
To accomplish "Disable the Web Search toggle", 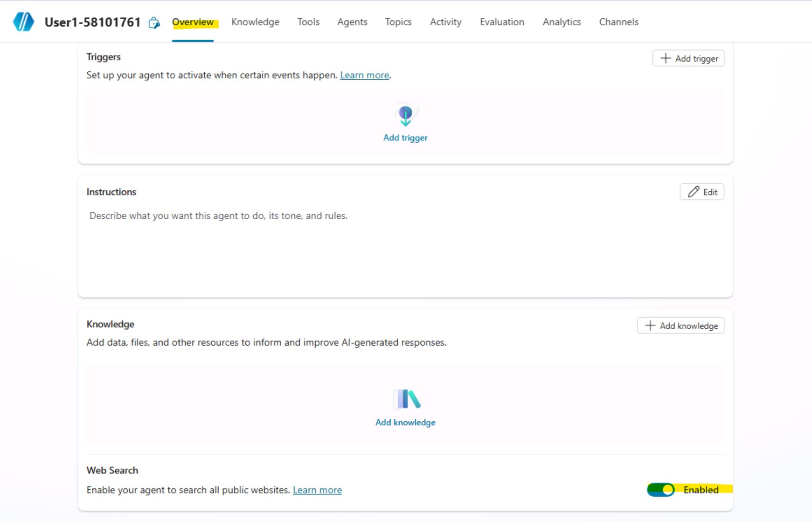I will coord(660,490).
